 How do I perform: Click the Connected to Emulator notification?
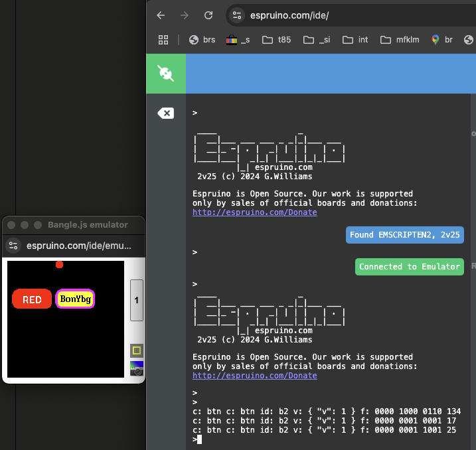(410, 267)
